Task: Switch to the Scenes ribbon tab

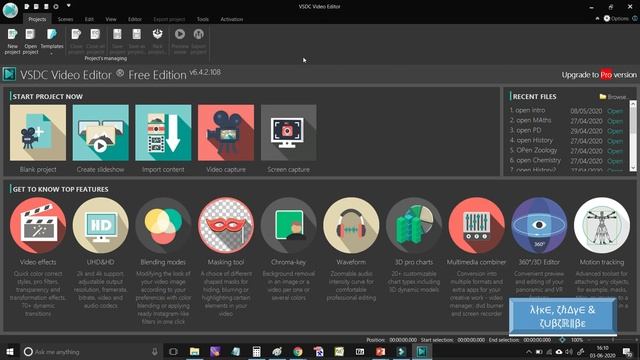Action: tap(65, 19)
